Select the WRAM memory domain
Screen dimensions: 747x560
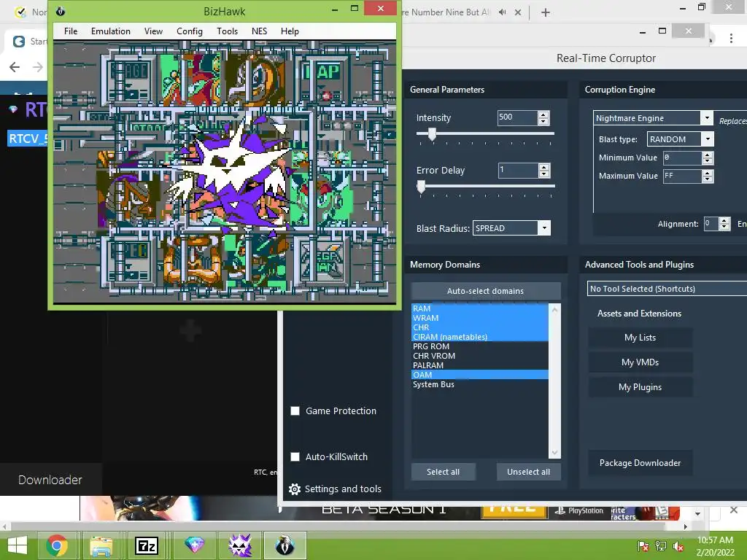coord(480,318)
